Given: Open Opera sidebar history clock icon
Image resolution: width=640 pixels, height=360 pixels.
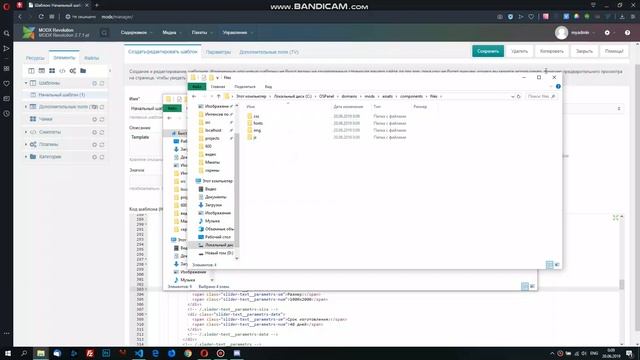Looking at the screenshot, I should tap(7, 114).
